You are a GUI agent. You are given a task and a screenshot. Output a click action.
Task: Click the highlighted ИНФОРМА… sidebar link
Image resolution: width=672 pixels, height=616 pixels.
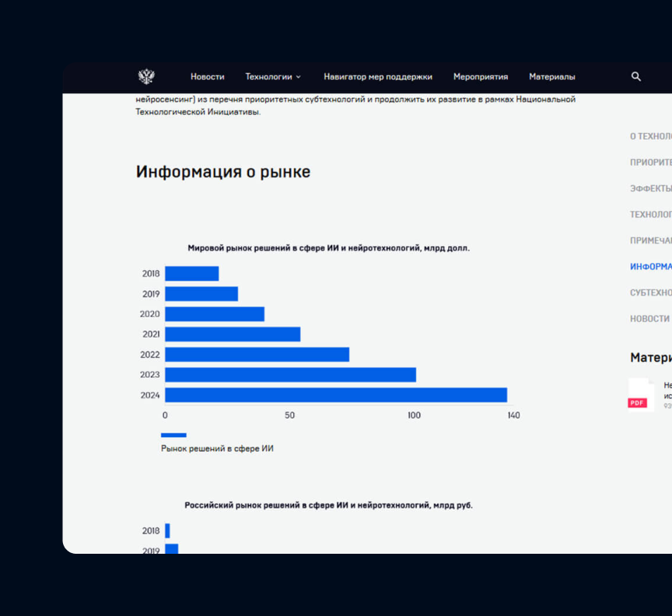tap(651, 266)
